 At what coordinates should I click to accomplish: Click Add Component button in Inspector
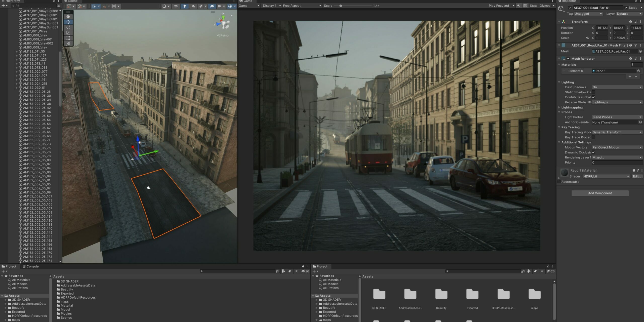click(x=600, y=193)
